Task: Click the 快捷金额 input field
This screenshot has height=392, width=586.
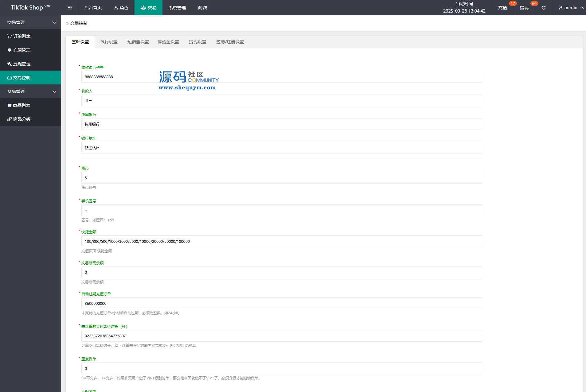Action: click(281, 241)
